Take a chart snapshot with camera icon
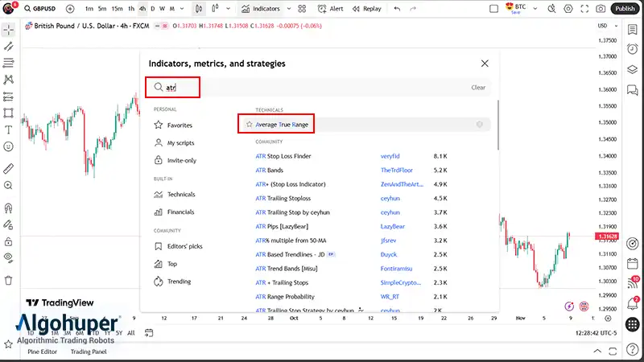Screen dimensions: 644x362 coord(601,9)
